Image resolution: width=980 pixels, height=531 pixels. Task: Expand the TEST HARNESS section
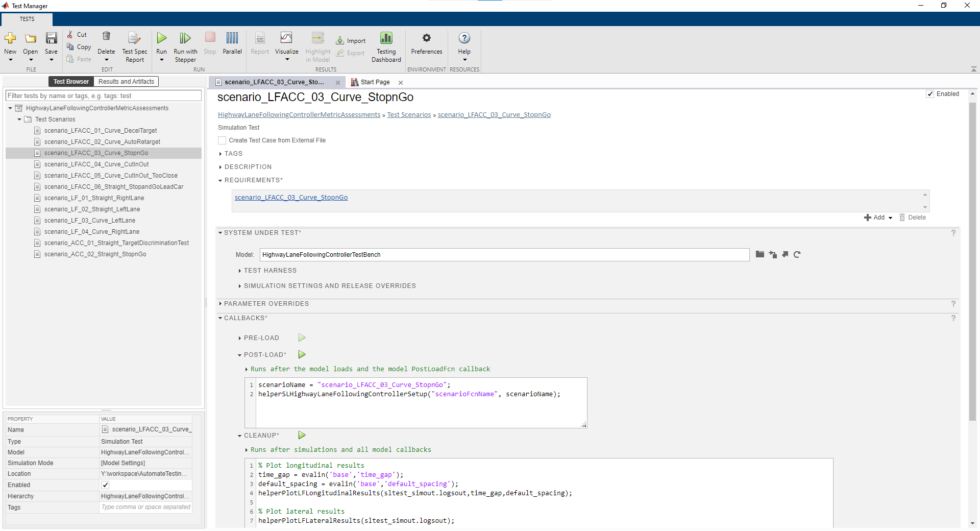[x=269, y=271]
